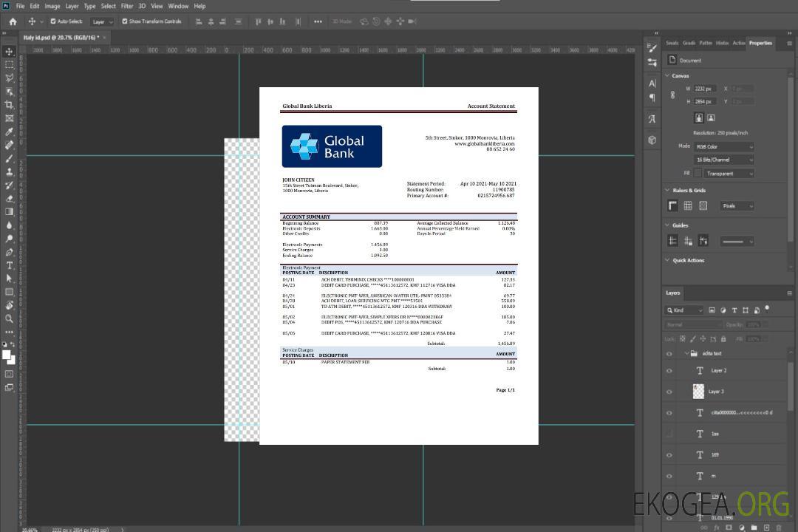
Task: Disable Show Transform Controls checkbox
Action: [x=124, y=21]
